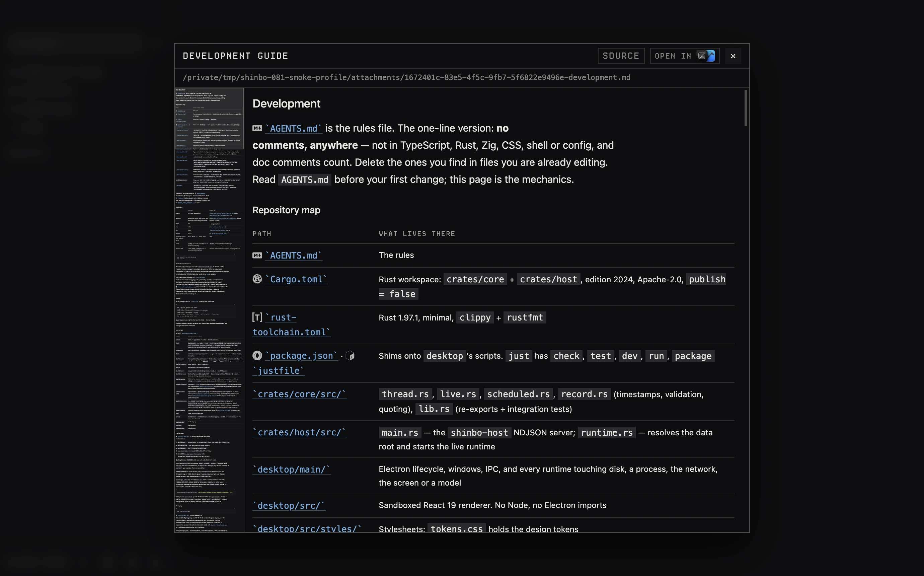The width and height of the screenshot is (924, 576).
Task: Click the document scrollbar thumb
Action: click(746, 108)
